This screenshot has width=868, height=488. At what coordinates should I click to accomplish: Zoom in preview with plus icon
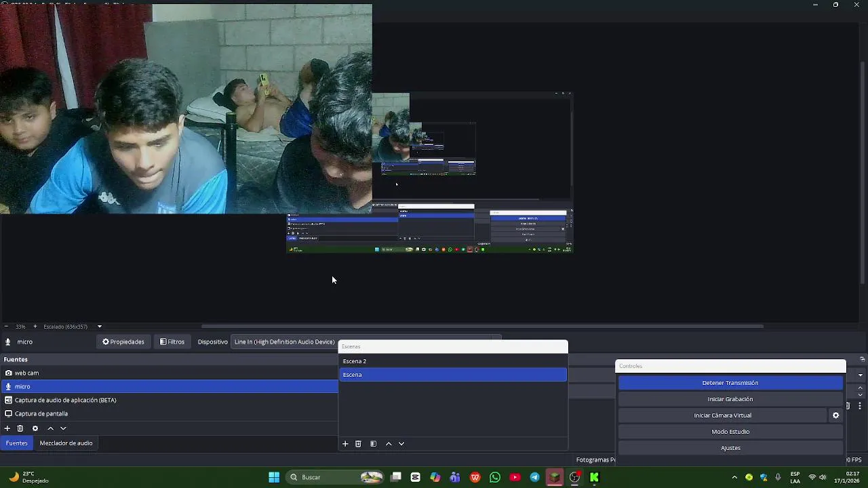(35, 327)
